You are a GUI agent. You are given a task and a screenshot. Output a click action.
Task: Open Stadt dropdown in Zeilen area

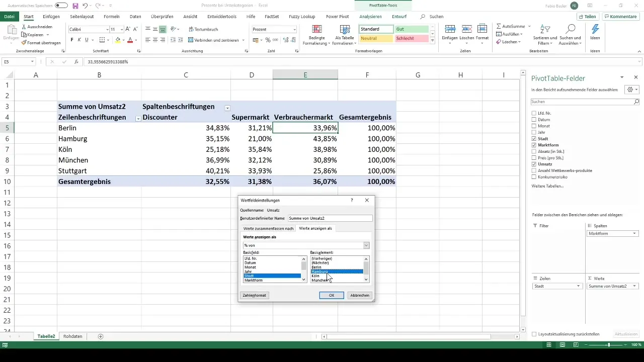578,286
